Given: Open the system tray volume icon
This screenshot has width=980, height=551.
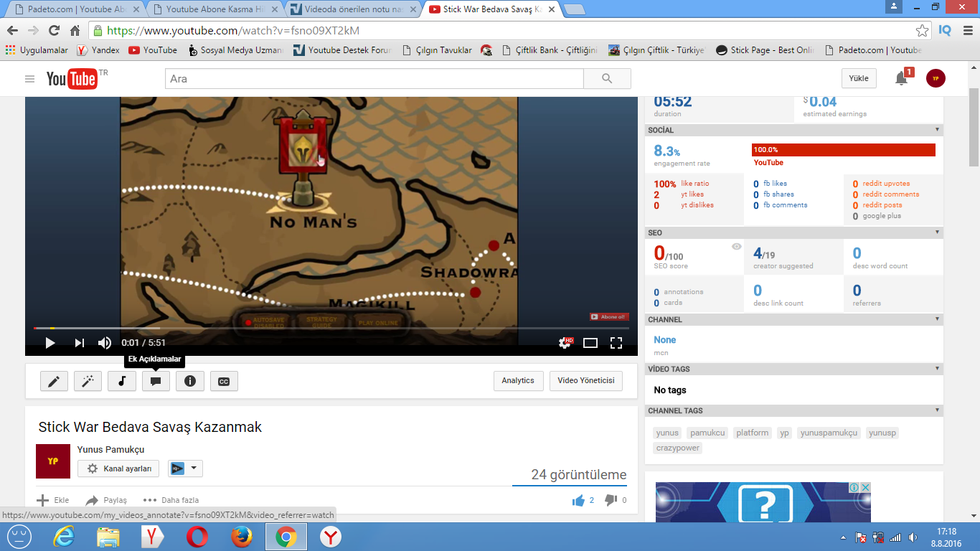Looking at the screenshot, I should [913, 537].
